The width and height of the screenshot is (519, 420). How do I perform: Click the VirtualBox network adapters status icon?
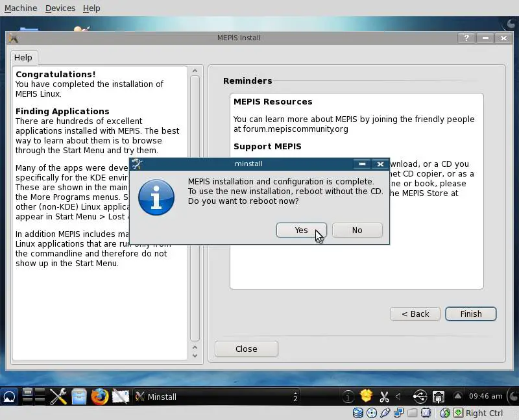[398, 413]
